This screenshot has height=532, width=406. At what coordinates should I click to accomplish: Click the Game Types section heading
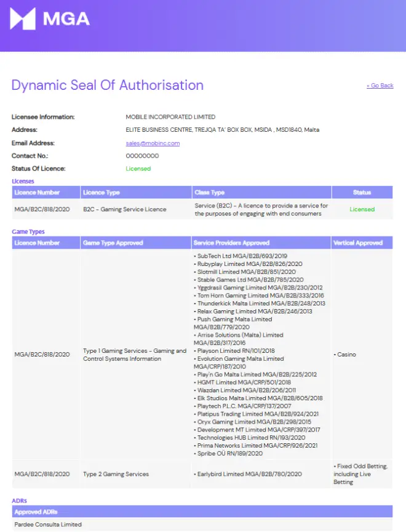pyautogui.click(x=28, y=232)
